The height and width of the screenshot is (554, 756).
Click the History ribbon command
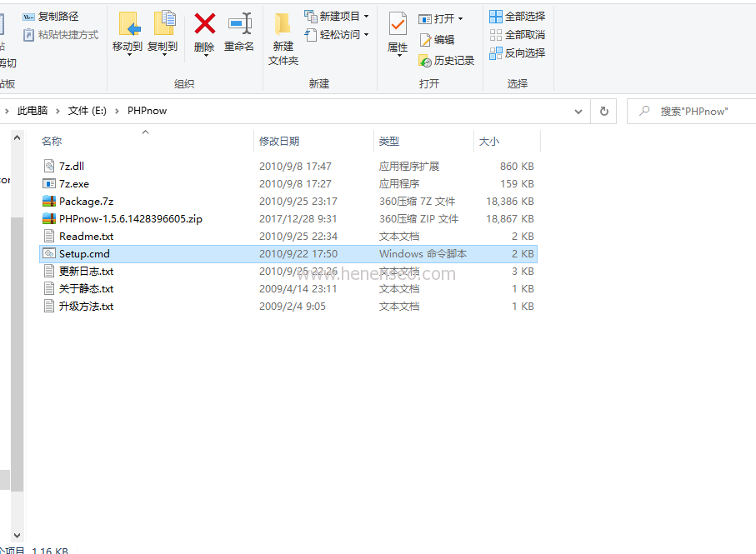(447, 61)
